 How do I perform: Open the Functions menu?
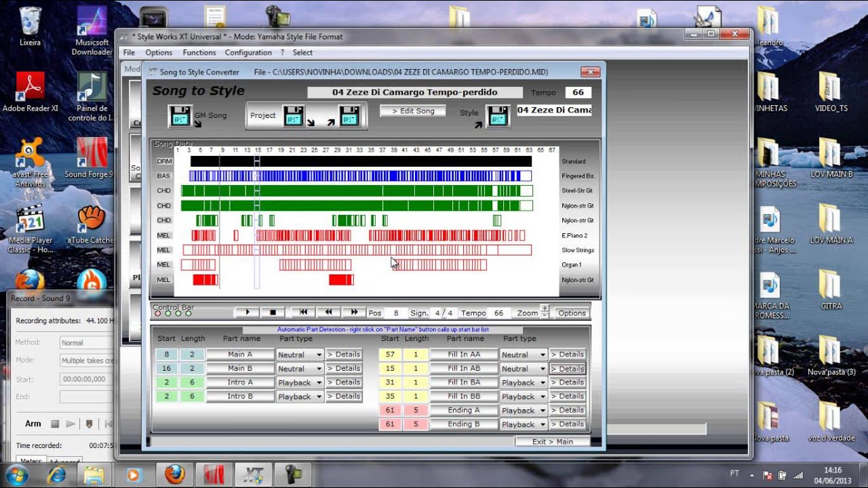pos(199,52)
